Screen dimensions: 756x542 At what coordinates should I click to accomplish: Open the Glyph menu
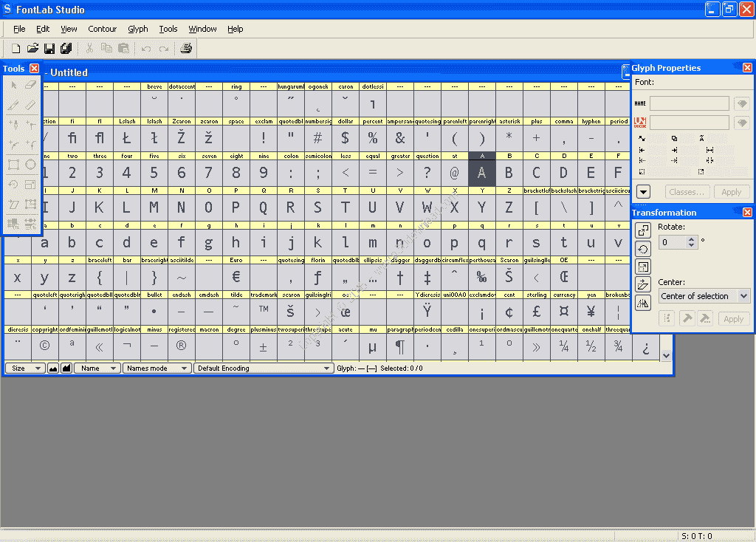click(138, 29)
